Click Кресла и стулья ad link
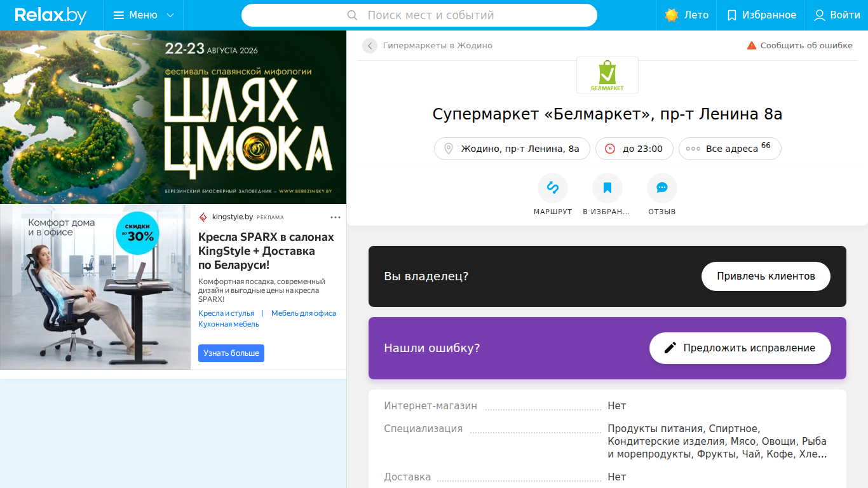The image size is (868, 488). point(226,313)
